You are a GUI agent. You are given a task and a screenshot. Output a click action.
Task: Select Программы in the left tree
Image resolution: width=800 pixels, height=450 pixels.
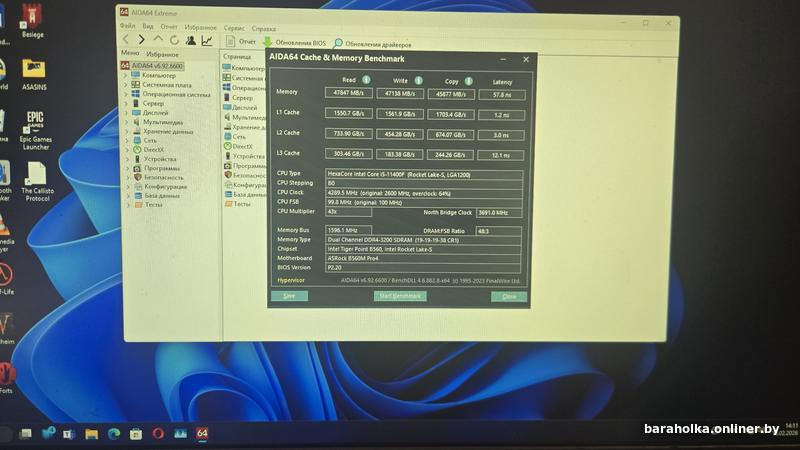point(162,168)
